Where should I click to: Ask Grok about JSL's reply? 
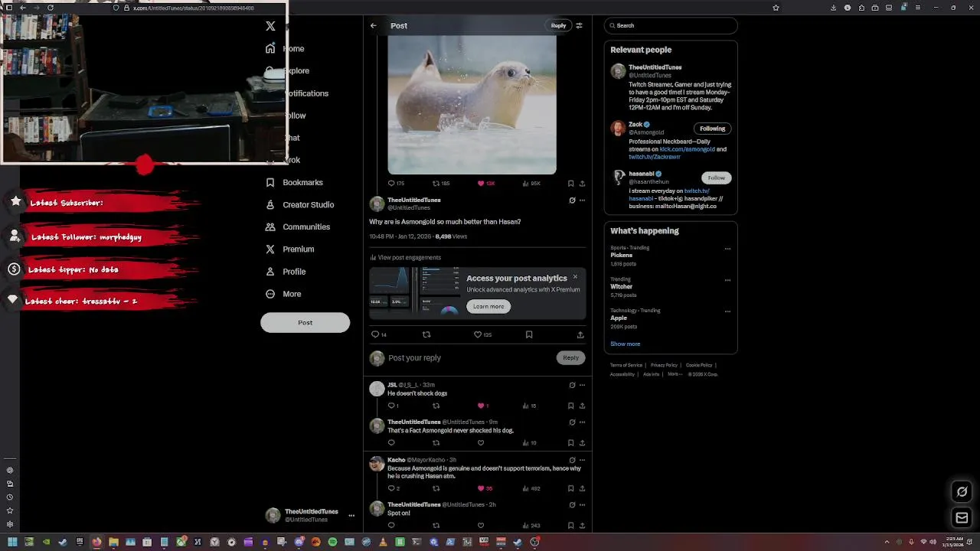pos(572,385)
